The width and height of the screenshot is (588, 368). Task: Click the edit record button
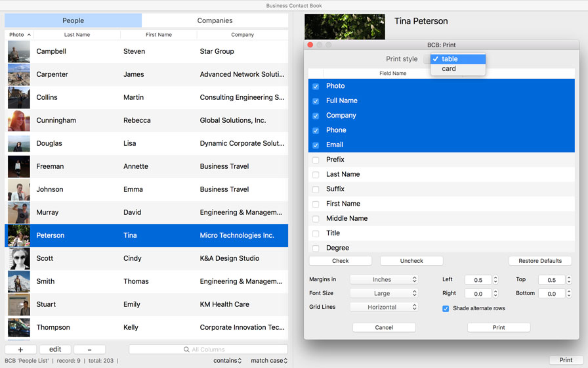click(55, 350)
